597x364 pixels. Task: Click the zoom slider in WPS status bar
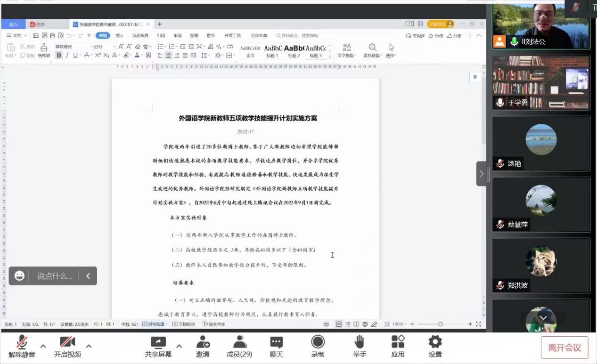pos(440,324)
